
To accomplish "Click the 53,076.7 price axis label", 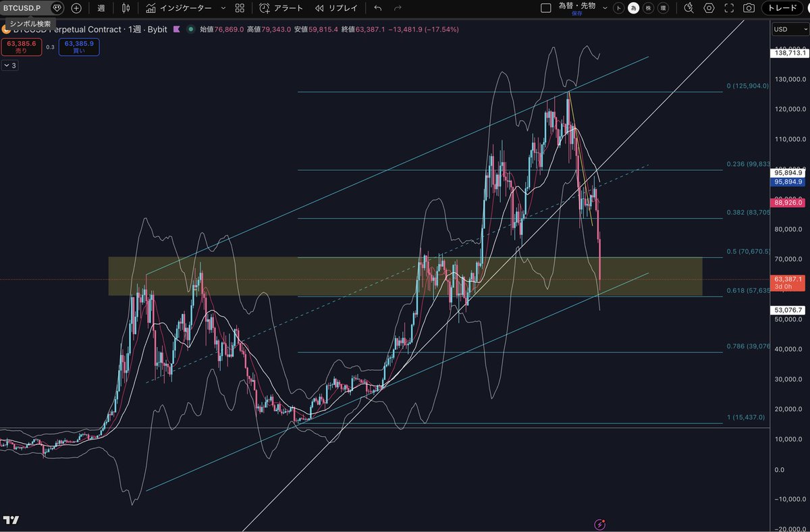I will (x=788, y=310).
